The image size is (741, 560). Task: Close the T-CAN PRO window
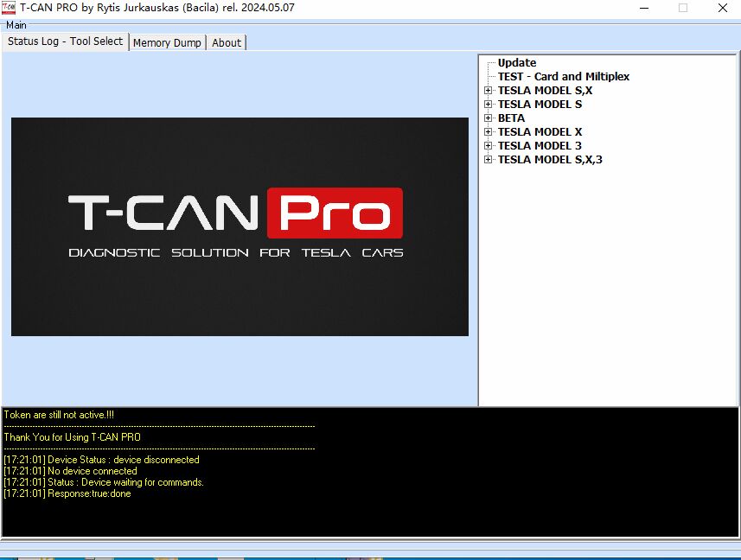point(723,8)
